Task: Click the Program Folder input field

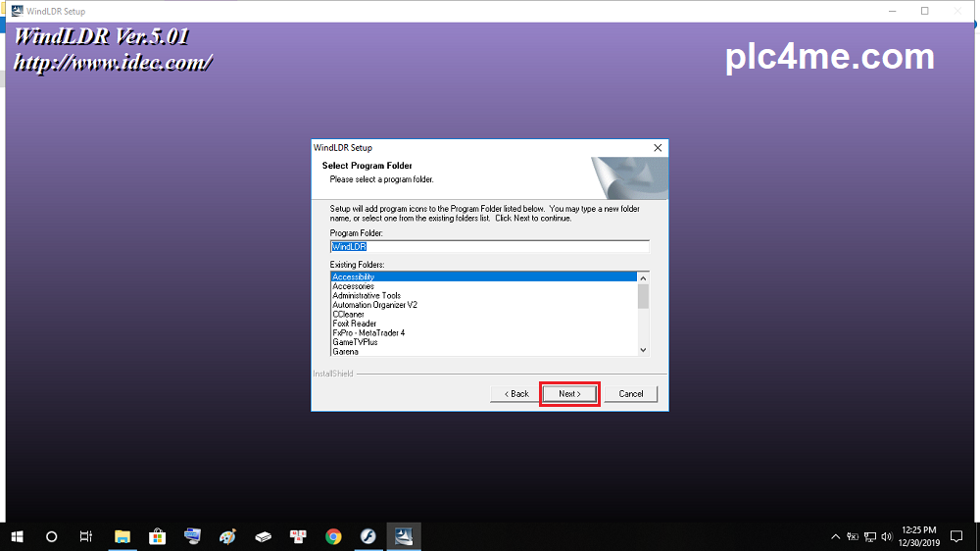Action: 489,246
